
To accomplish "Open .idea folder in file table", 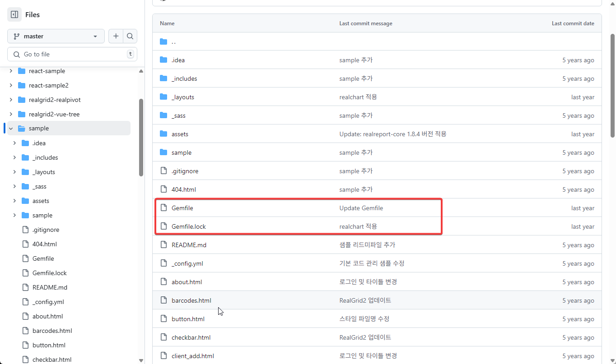I will (x=178, y=60).
